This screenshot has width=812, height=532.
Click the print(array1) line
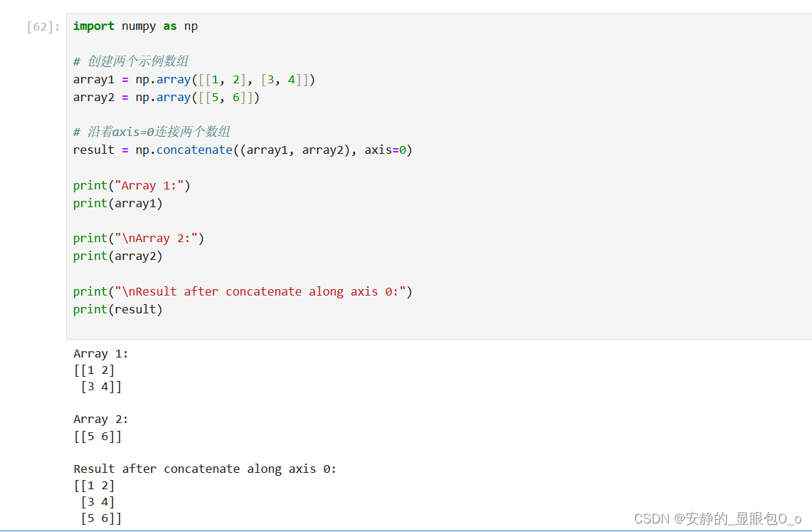[x=117, y=204]
